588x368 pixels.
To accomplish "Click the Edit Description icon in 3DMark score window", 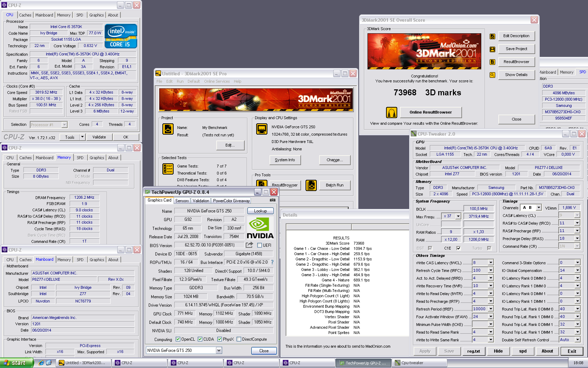I will coord(492,36).
